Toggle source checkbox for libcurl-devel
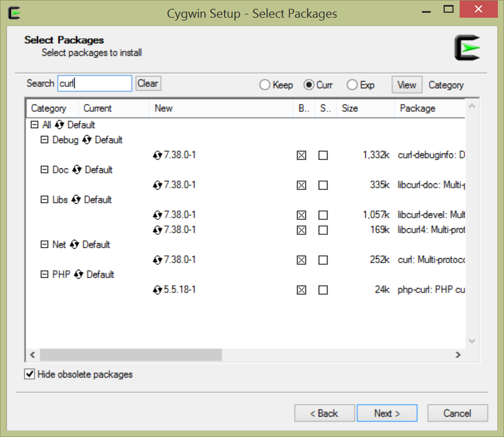Image resolution: width=504 pixels, height=437 pixels. pyautogui.click(x=323, y=215)
